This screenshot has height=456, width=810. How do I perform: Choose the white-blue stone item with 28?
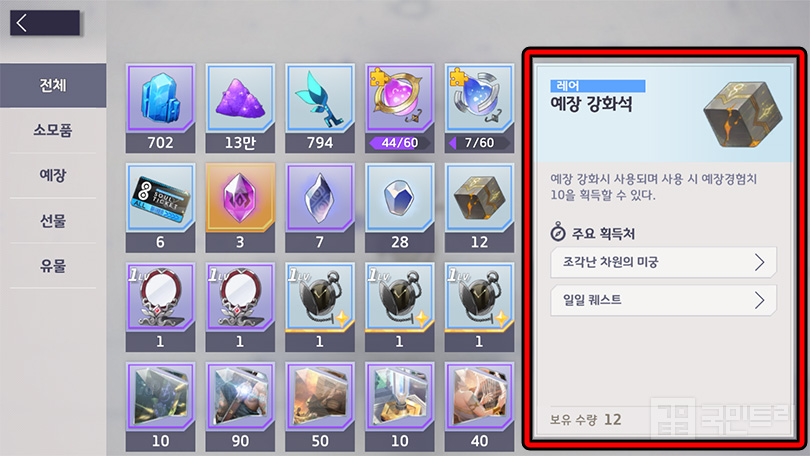pyautogui.click(x=399, y=208)
